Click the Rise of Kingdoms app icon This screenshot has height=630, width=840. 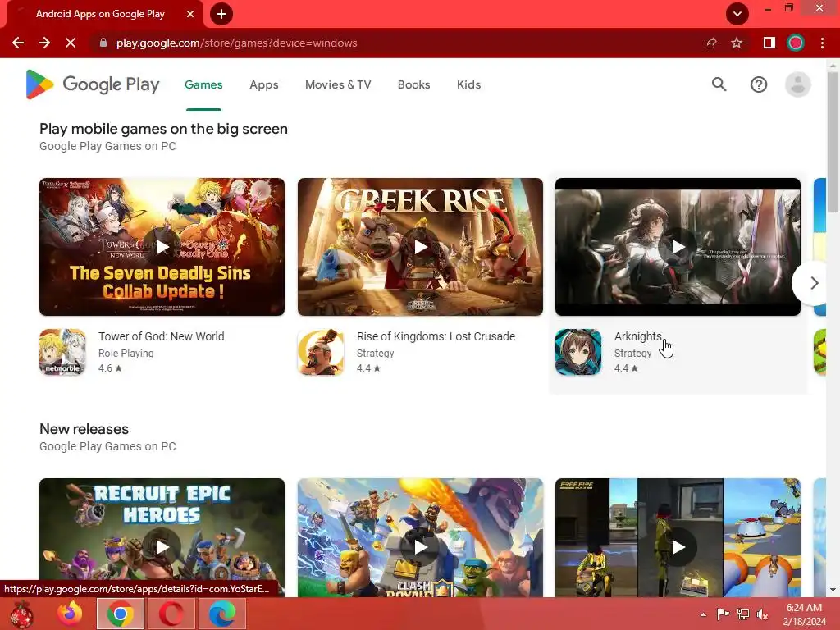321,352
